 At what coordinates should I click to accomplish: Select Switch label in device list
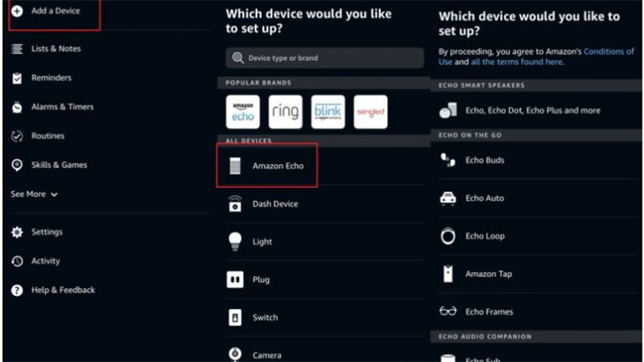(x=265, y=318)
